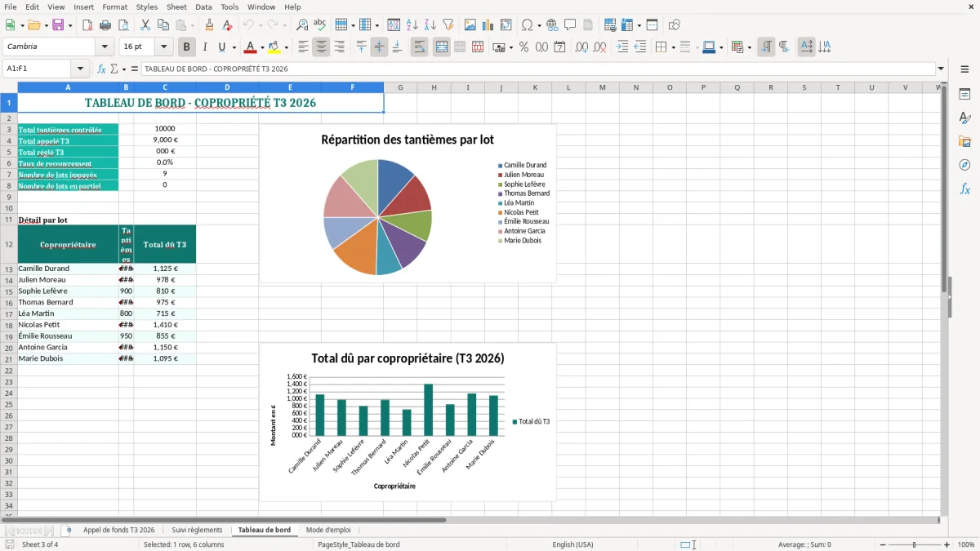Open the Function Wizard fx button

click(x=102, y=69)
